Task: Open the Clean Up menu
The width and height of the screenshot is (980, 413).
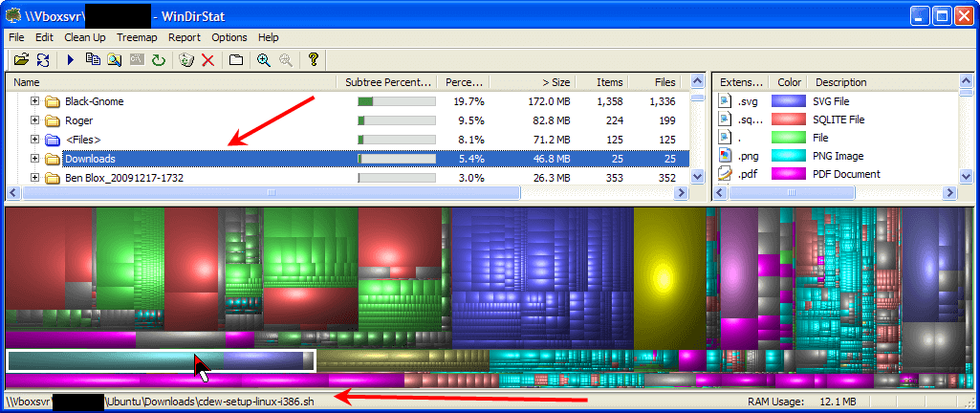Action: (x=85, y=37)
